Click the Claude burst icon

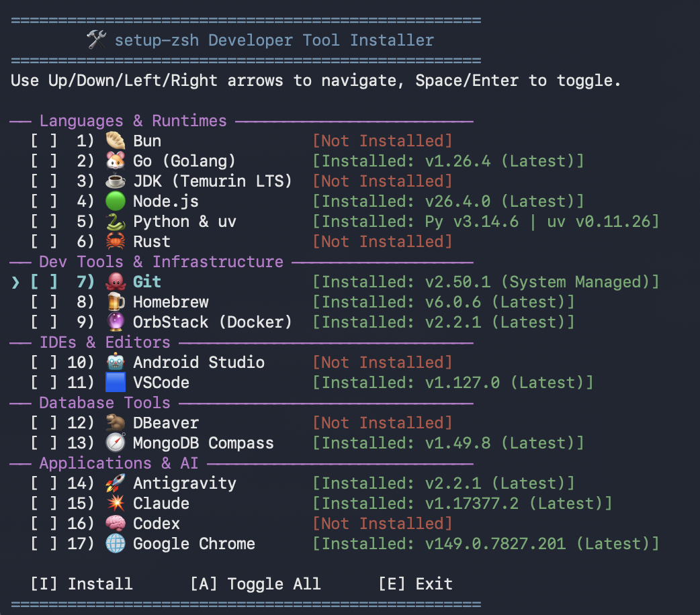pyautogui.click(x=115, y=504)
